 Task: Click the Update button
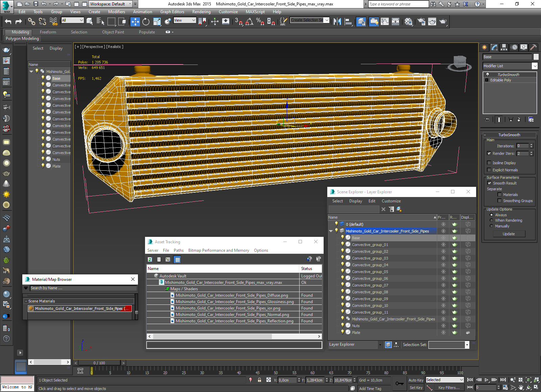(509, 234)
